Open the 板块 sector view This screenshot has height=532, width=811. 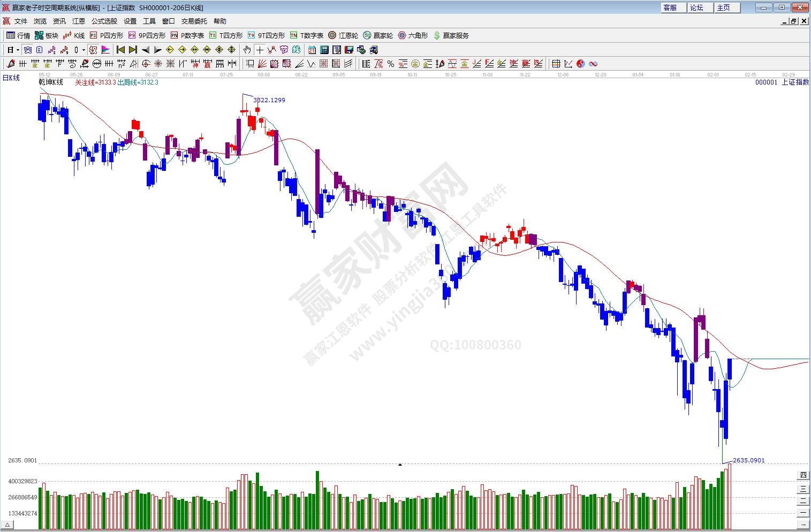tap(47, 35)
